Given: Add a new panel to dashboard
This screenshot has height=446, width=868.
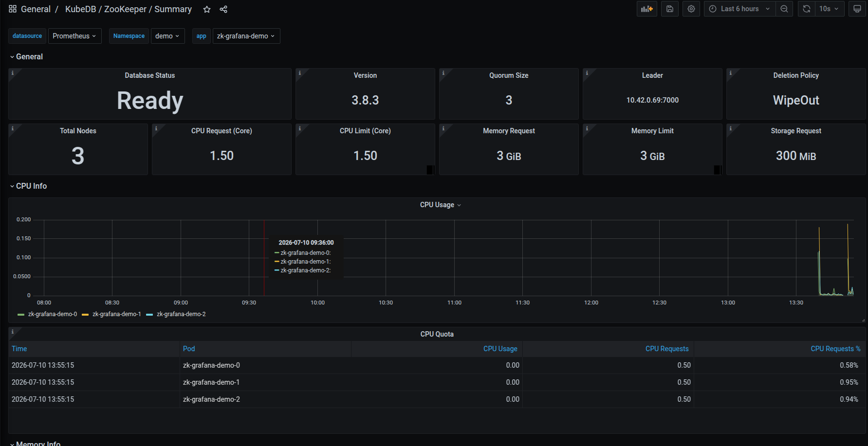Looking at the screenshot, I should tap(647, 9).
